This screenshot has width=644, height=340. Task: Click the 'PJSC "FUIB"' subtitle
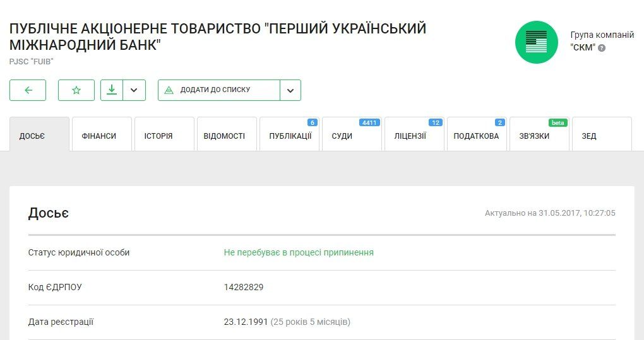coord(32,62)
